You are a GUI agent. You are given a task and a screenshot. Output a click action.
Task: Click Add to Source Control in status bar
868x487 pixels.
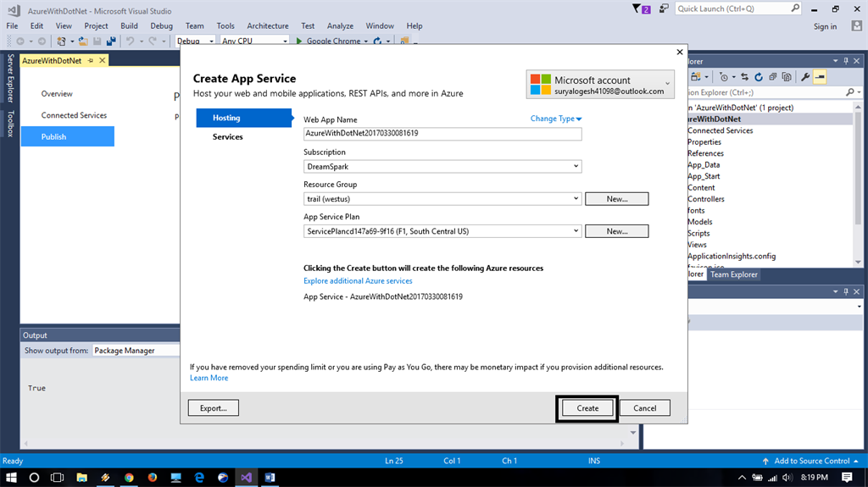tap(811, 461)
